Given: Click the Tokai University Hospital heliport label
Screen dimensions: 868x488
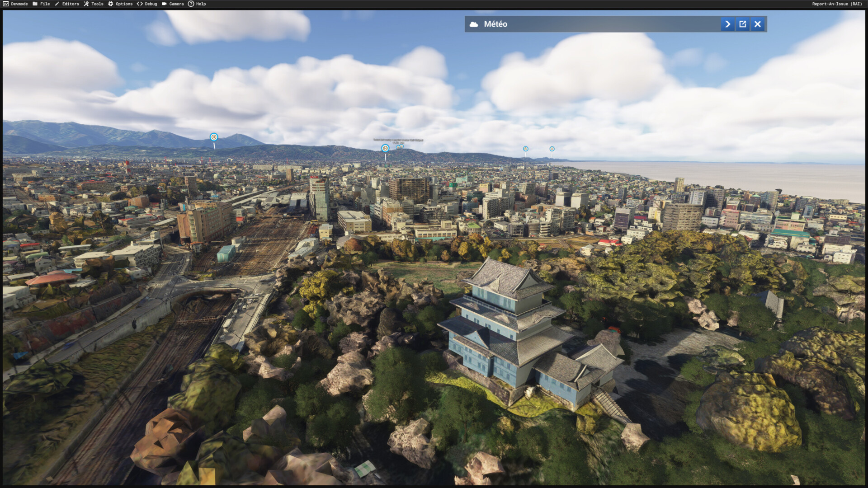Looking at the screenshot, I should (398, 140).
